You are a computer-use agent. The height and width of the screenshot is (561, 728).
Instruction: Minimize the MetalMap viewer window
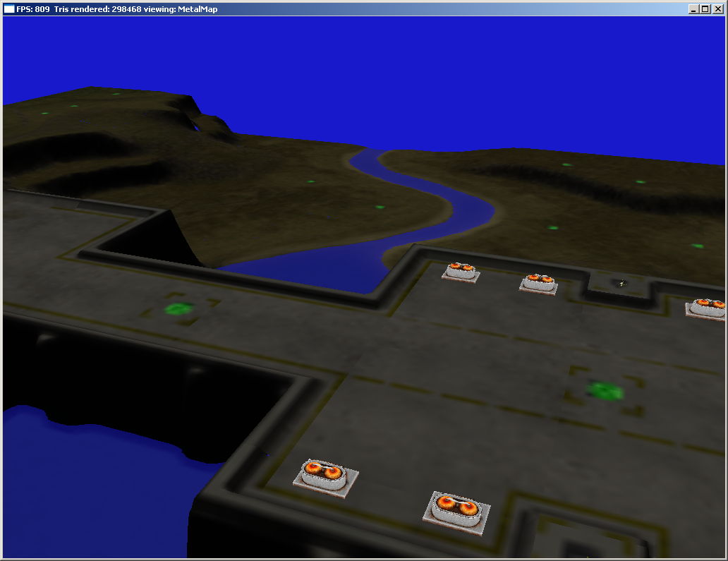pyautogui.click(x=693, y=9)
